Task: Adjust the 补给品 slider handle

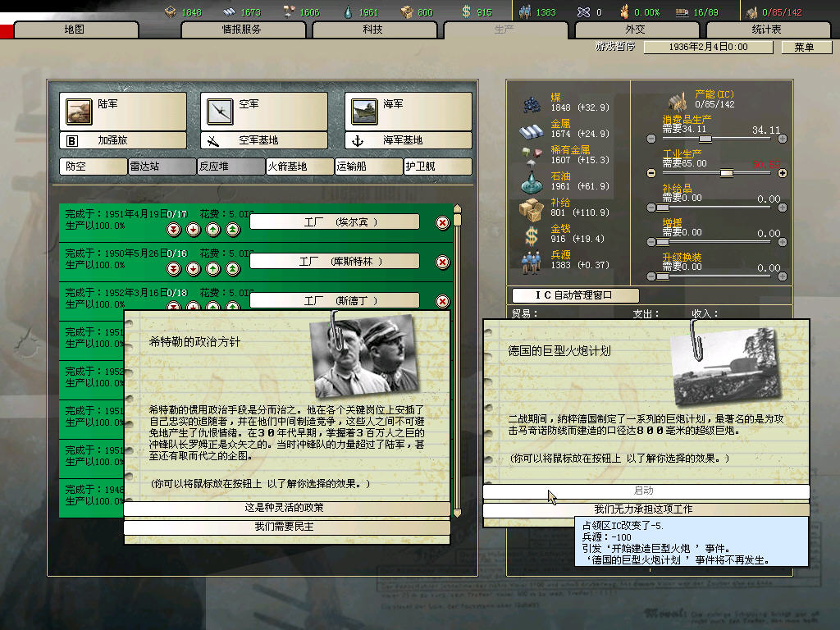Action: tap(663, 208)
